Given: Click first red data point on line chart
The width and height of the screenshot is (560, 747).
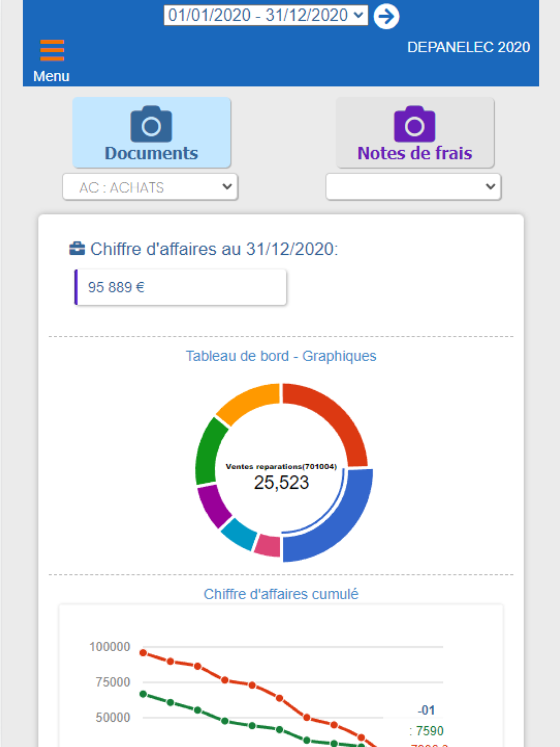Looking at the screenshot, I should coord(143,653).
